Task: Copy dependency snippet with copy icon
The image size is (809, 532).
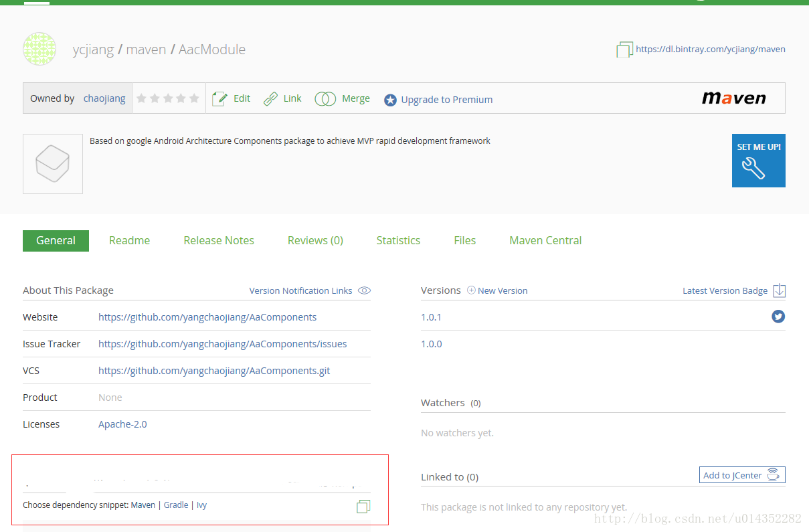Action: click(363, 507)
